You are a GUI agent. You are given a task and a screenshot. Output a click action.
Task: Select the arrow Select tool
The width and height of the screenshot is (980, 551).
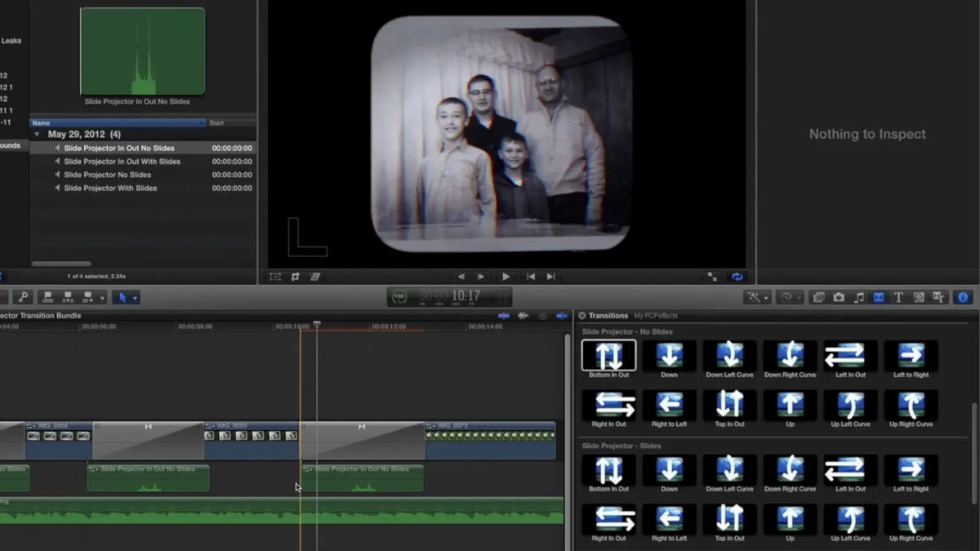pyautogui.click(x=122, y=298)
